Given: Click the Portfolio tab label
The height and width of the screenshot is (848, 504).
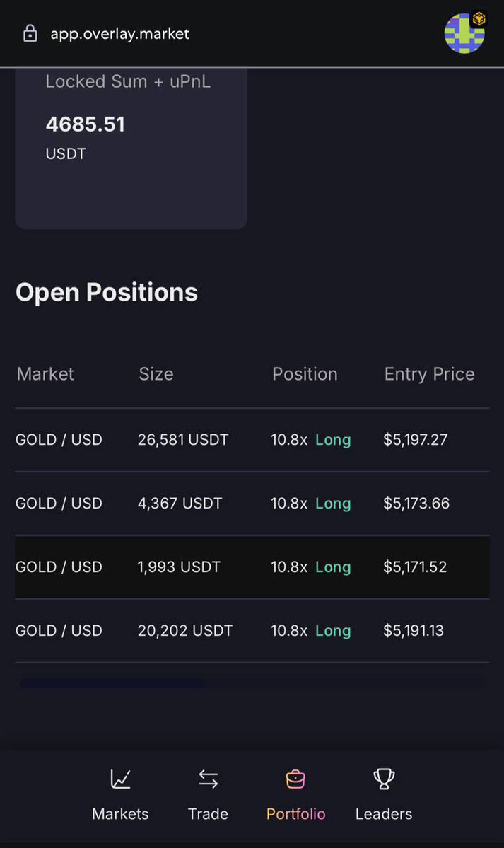Looking at the screenshot, I should coord(295,814).
